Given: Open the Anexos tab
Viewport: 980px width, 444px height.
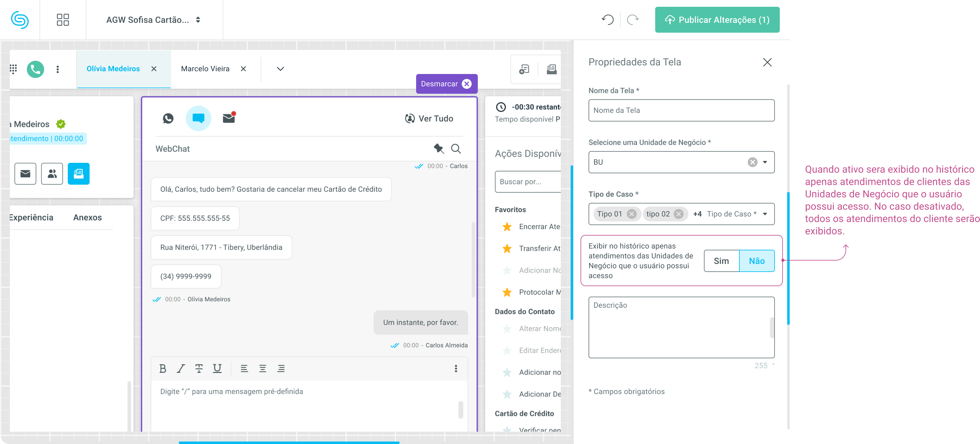Looking at the screenshot, I should click(88, 217).
